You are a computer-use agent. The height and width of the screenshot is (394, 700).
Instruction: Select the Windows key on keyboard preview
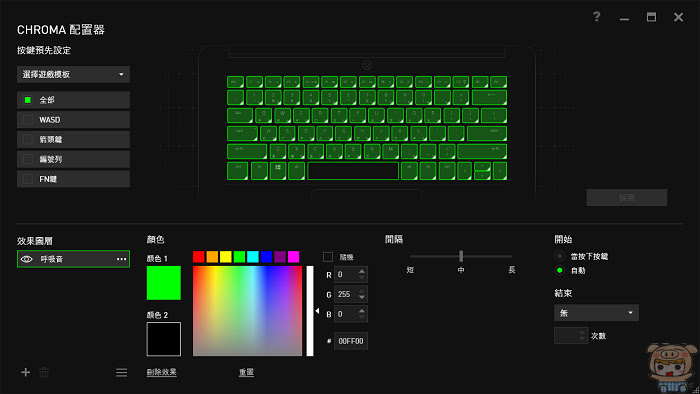278,171
